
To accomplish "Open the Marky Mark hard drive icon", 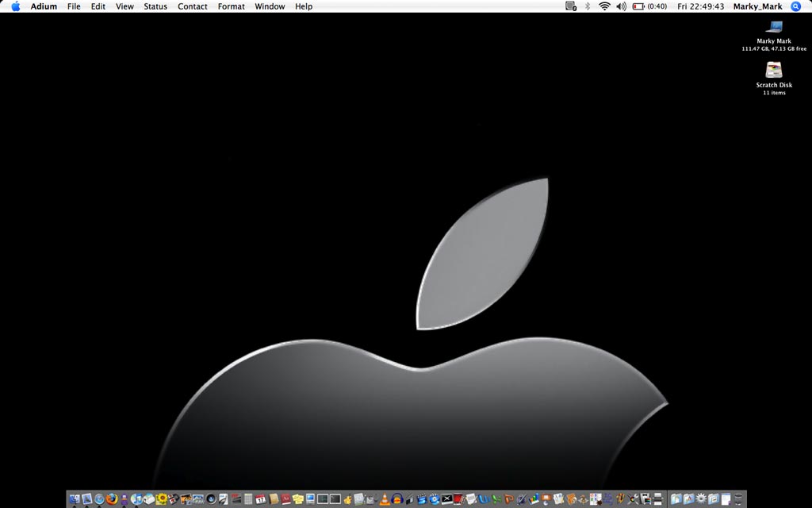I will (x=774, y=27).
